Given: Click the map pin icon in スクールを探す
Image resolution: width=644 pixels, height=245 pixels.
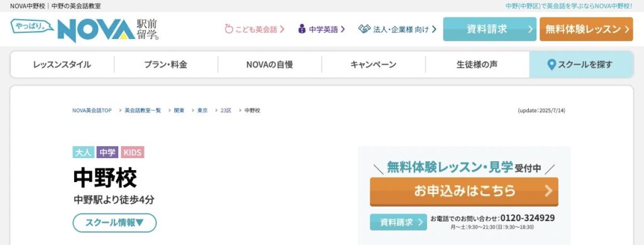Looking at the screenshot, I should pos(552,64).
